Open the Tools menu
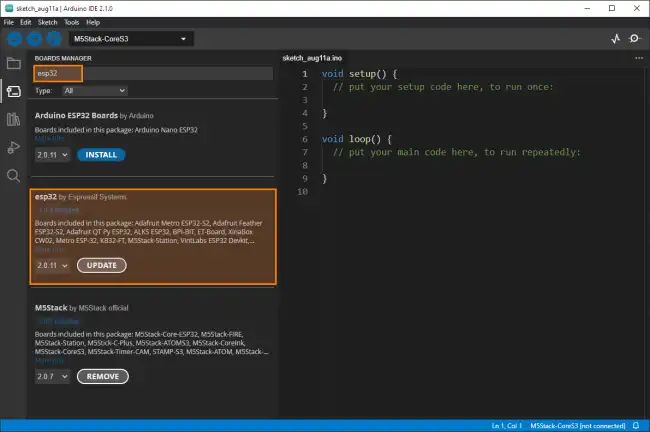The height and width of the screenshot is (432, 650). [71, 22]
